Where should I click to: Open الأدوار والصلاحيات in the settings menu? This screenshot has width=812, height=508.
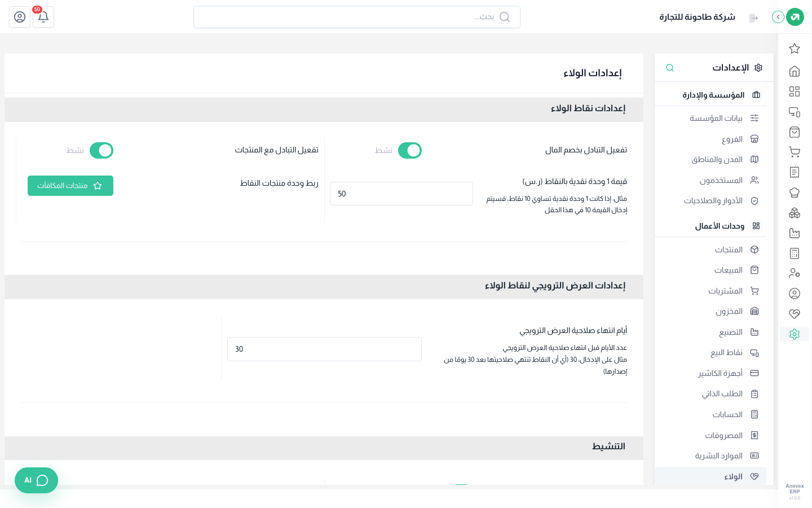click(x=710, y=200)
